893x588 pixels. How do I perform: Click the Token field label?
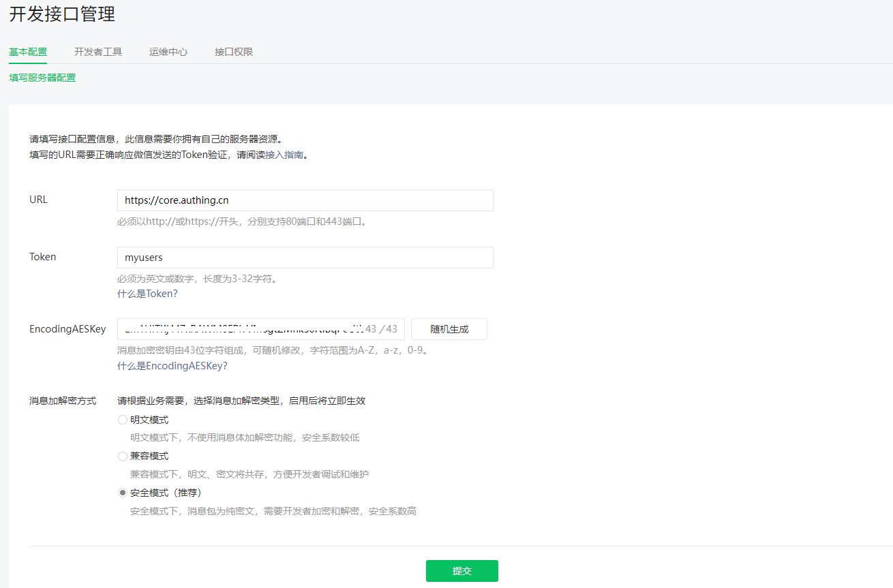point(43,257)
